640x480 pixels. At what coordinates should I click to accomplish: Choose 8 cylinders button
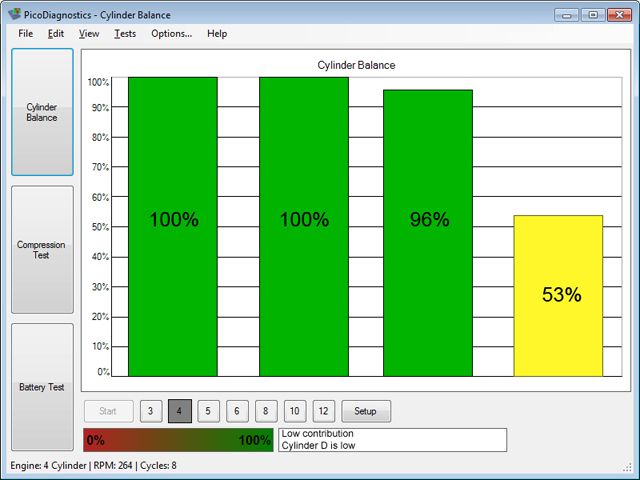pyautogui.click(x=265, y=411)
